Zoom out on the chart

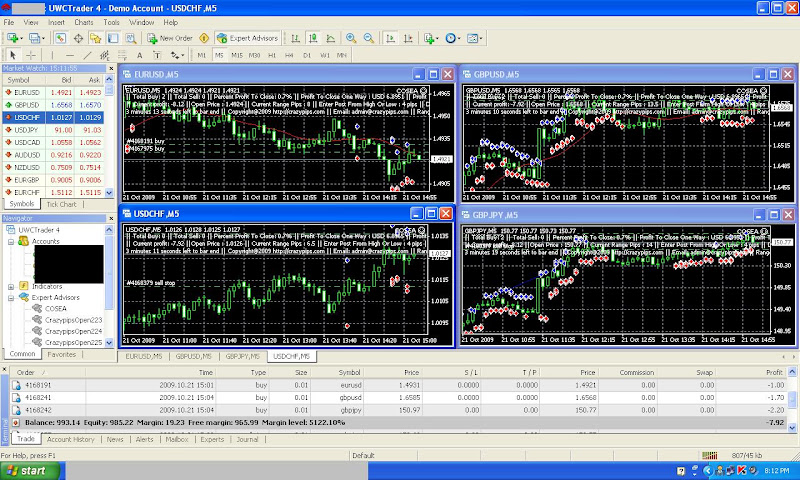point(368,38)
